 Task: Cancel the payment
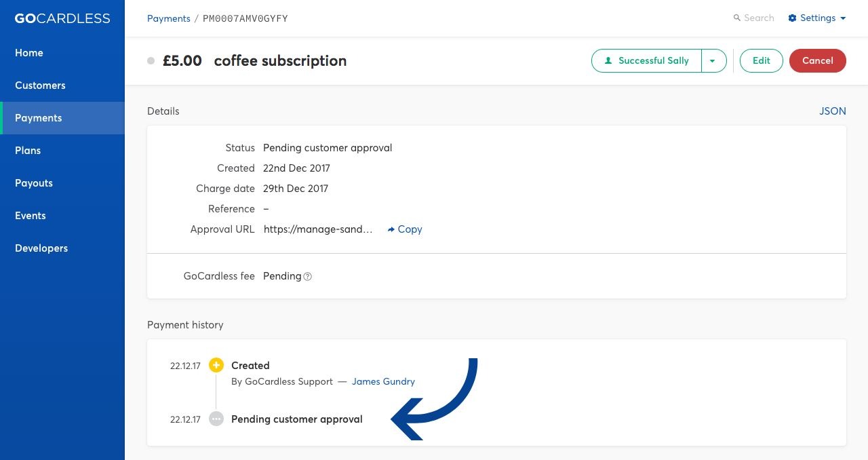click(x=818, y=60)
